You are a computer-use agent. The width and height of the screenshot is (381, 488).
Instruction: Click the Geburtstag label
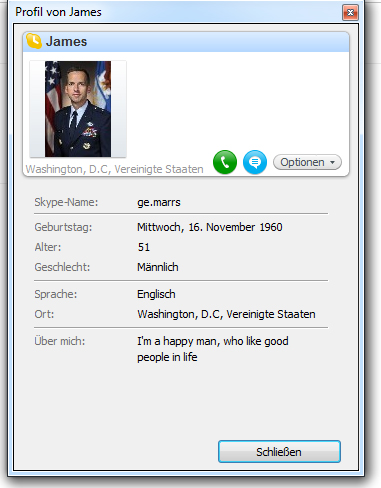coord(63,228)
